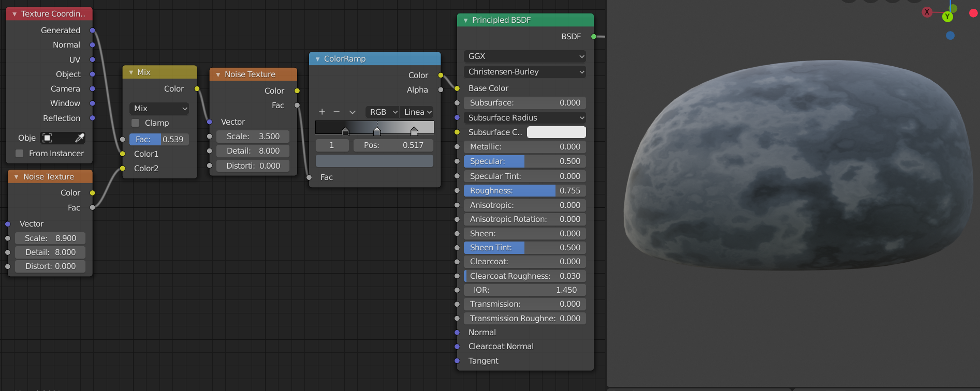Screen dimensions: 980x391
Task: Expand the Subsurface Radius dropdown
Action: coord(525,118)
